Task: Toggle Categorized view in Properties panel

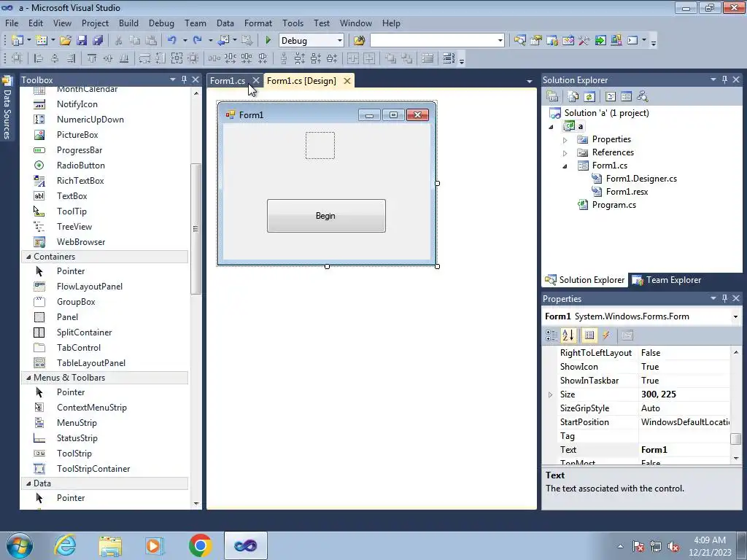Action: [x=551, y=335]
